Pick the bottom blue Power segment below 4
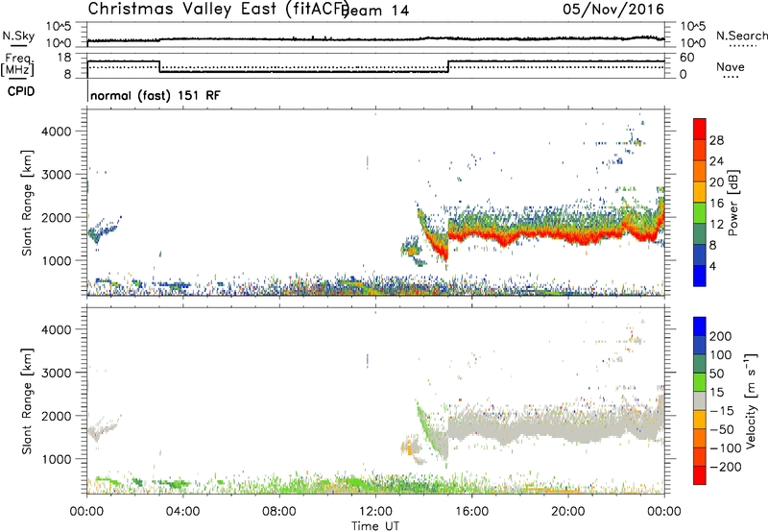 [700, 276]
